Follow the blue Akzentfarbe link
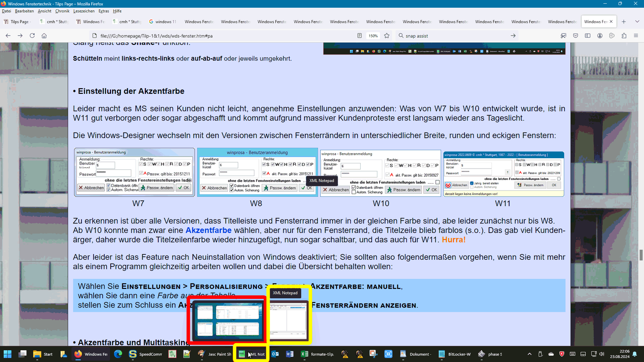The height and width of the screenshot is (362, 644). [208, 230]
